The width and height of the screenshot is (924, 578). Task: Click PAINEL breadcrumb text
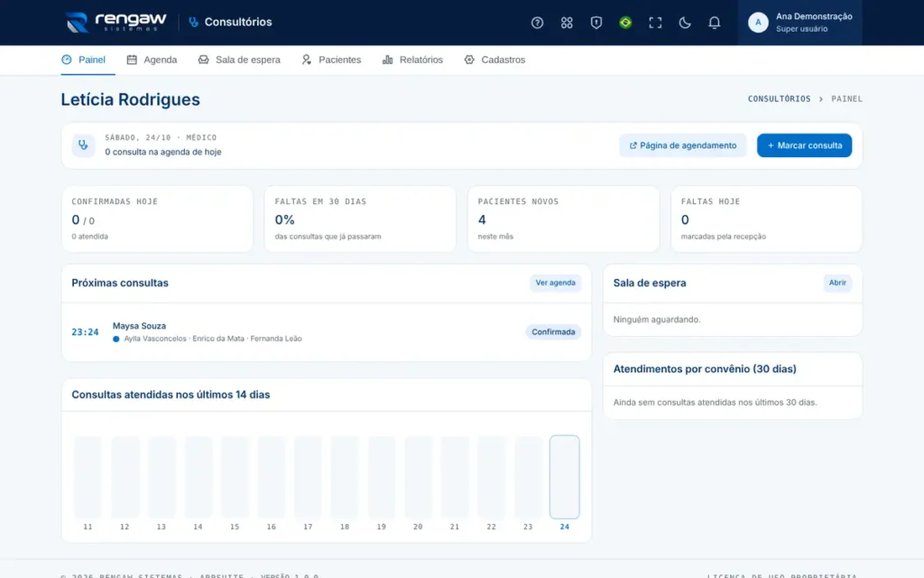pyautogui.click(x=846, y=99)
